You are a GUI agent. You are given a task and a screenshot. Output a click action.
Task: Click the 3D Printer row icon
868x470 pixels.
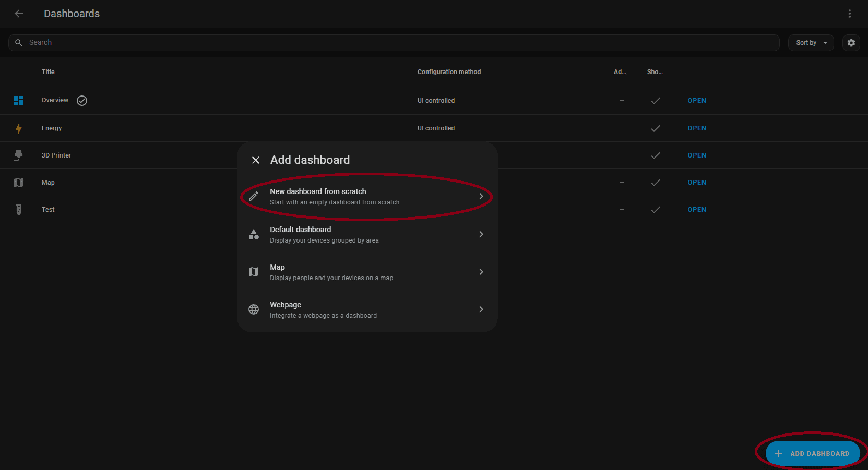click(19, 155)
